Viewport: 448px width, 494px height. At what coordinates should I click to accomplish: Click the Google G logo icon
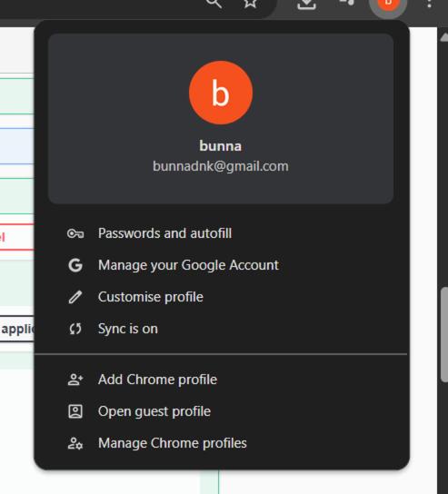75,265
